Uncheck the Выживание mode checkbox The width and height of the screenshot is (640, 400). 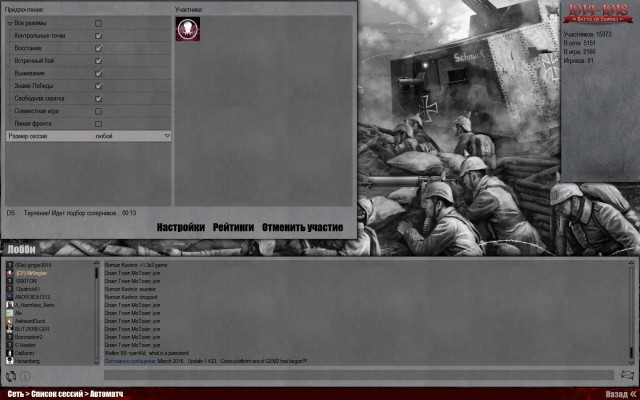[98, 73]
